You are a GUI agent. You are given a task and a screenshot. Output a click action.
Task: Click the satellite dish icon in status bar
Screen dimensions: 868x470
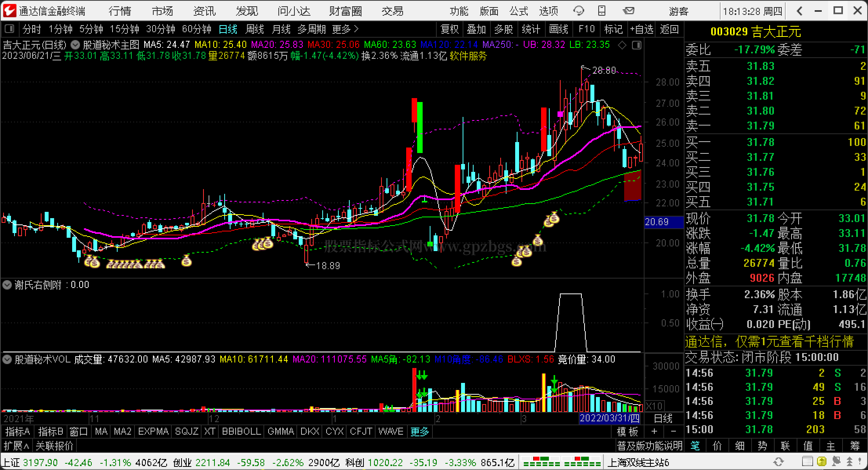(836, 462)
